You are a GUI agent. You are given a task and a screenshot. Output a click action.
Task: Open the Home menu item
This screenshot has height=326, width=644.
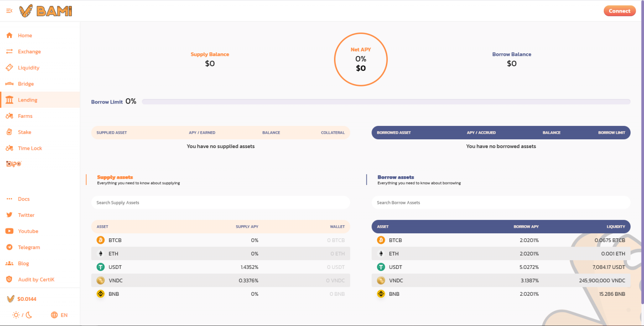pos(40,36)
